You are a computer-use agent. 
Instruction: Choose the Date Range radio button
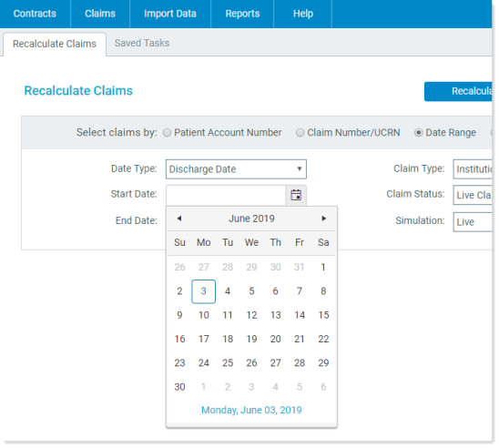point(419,132)
